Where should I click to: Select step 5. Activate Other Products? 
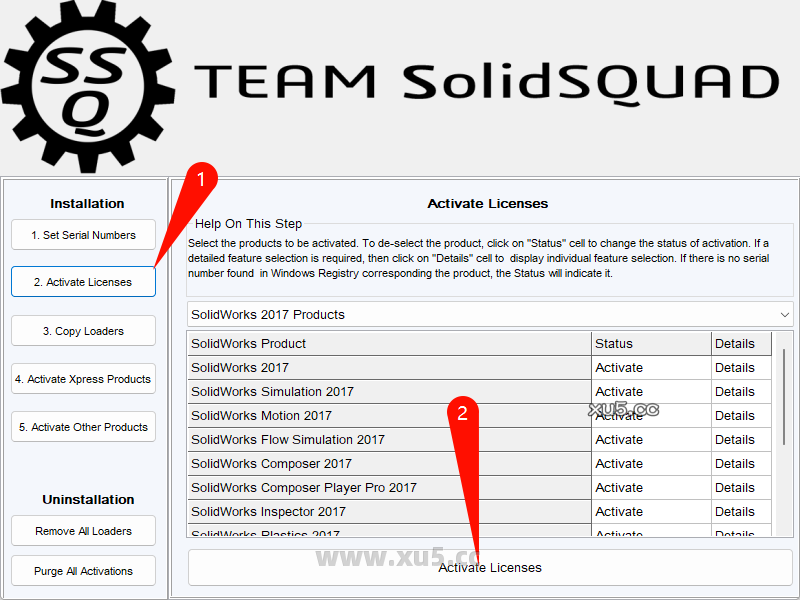tap(82, 427)
